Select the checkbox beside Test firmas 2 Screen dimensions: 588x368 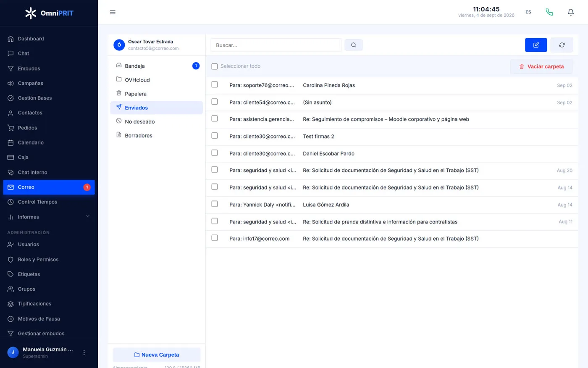pyautogui.click(x=215, y=136)
